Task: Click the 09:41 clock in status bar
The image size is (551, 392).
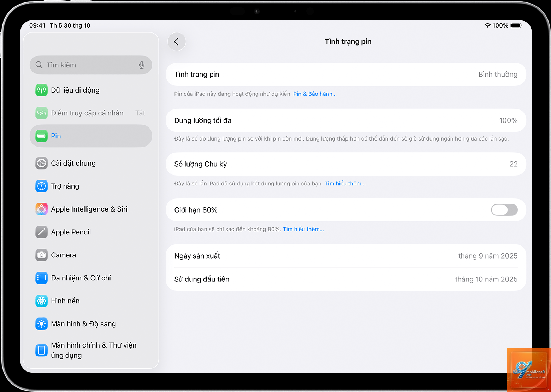Action: 37,25
